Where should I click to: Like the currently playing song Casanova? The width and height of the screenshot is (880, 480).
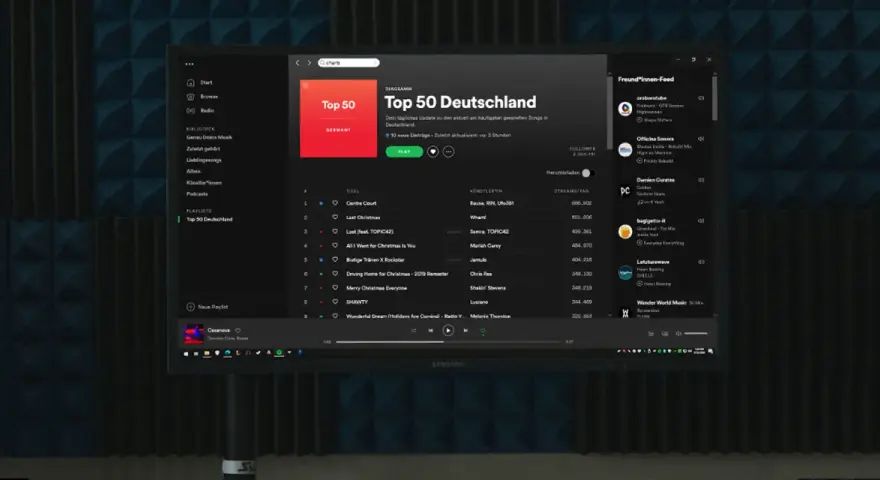(238, 330)
